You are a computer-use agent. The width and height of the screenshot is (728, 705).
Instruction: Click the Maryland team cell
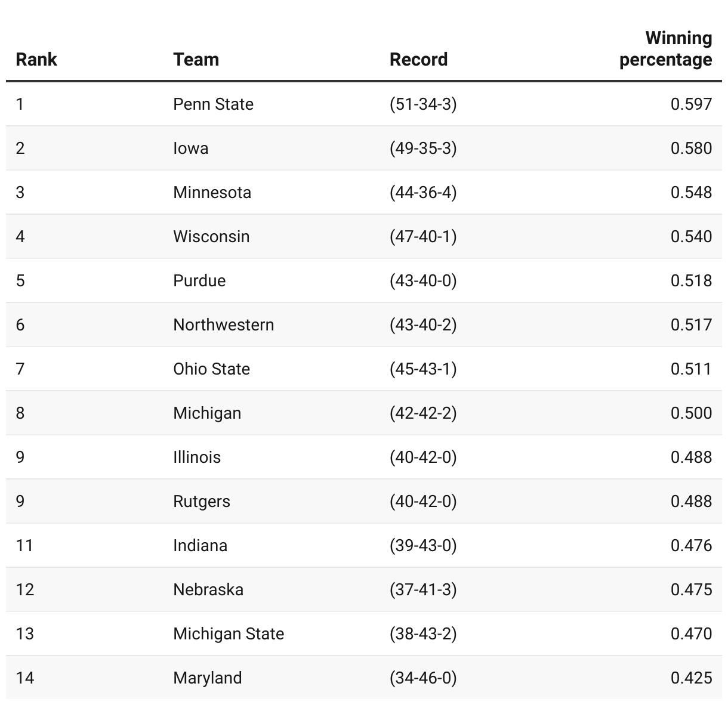pyautogui.click(x=208, y=678)
